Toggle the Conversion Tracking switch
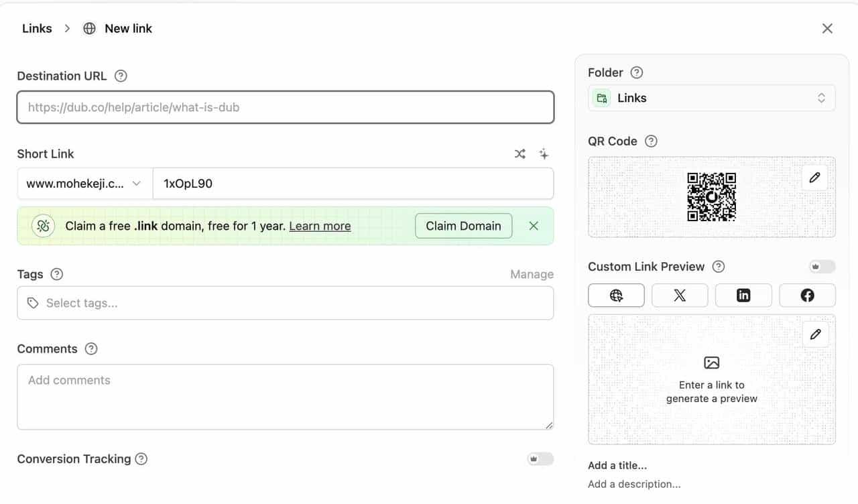This screenshot has height=504, width=858. pos(540,459)
